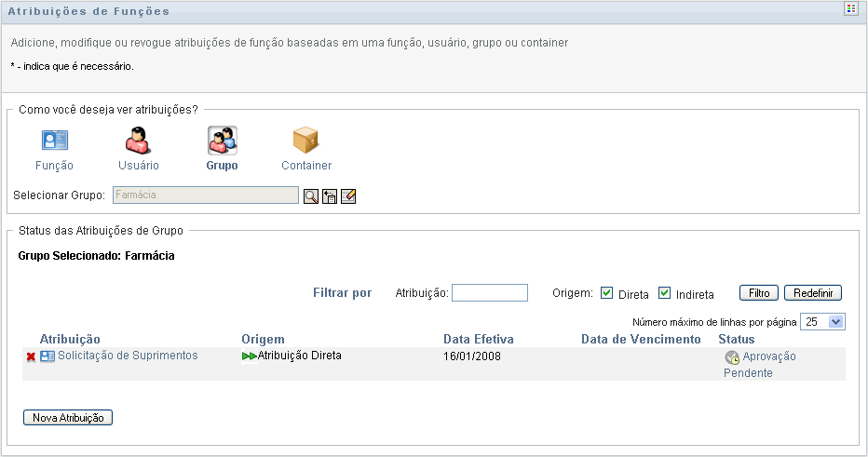Click the green arrows direct assignment icon

[249, 356]
